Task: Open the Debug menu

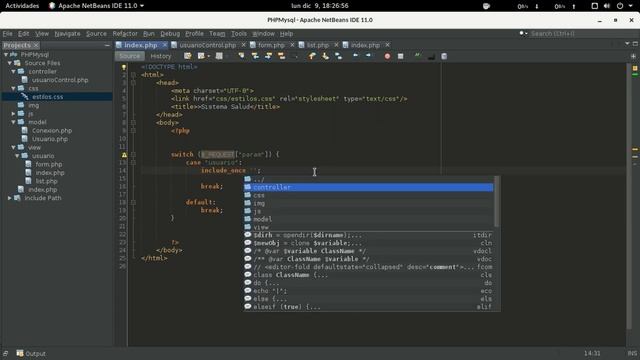Action: click(x=170, y=33)
